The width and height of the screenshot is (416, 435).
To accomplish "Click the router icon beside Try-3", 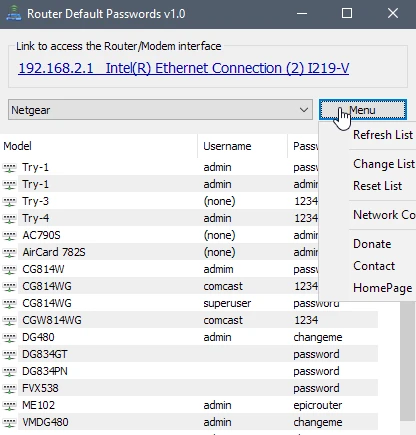I will point(9,201).
